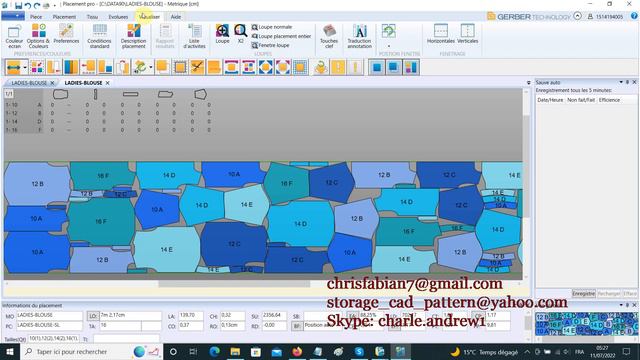Click the taskbar search box

[91, 351]
